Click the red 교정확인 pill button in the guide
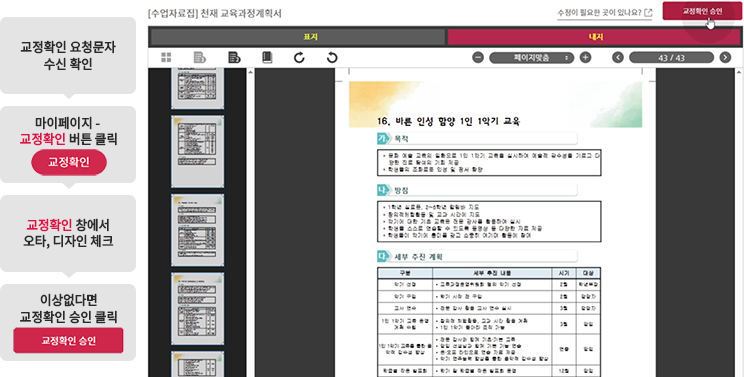The height and width of the screenshot is (377, 744). [69, 163]
